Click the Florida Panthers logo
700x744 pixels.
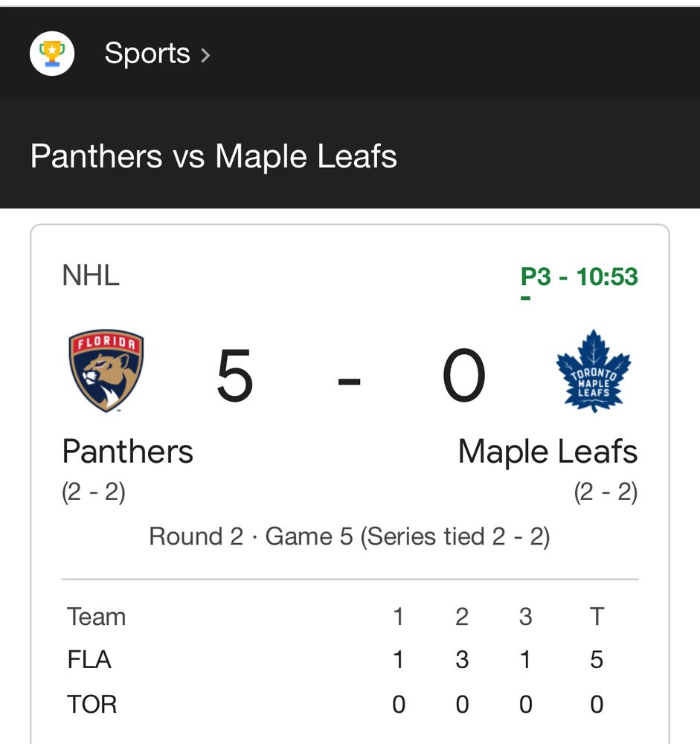tap(106, 371)
